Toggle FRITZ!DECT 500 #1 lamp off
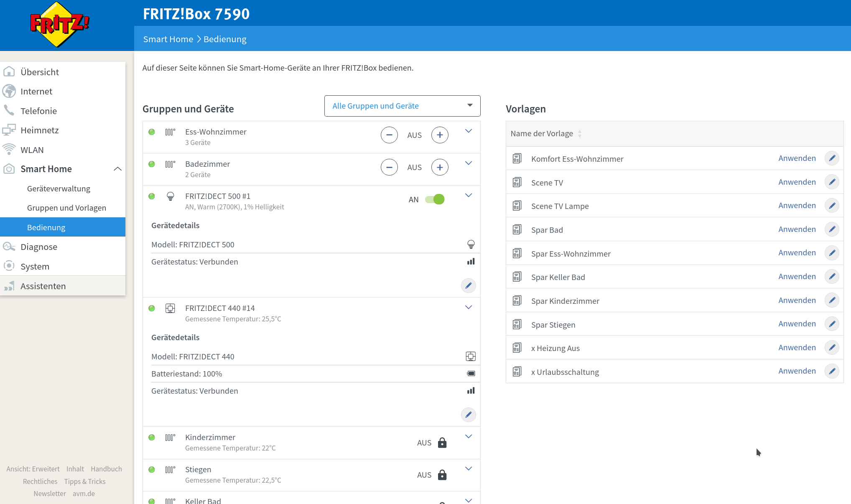851x504 pixels. 435,199
